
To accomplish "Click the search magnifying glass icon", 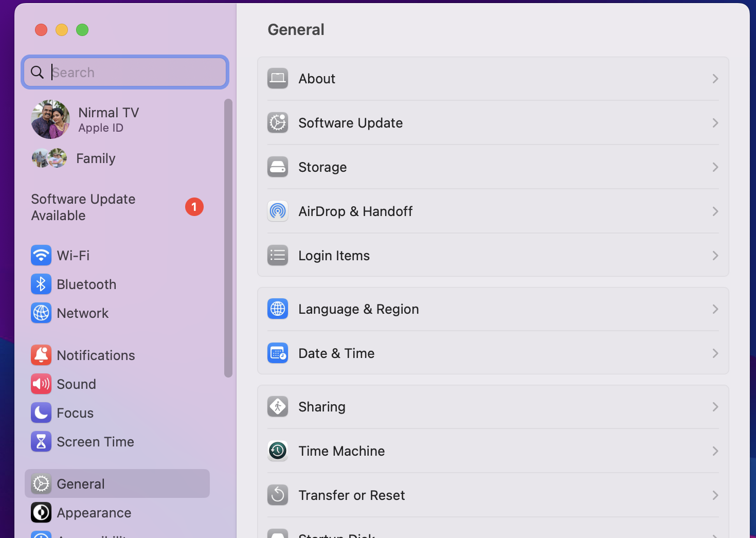I will coord(37,72).
